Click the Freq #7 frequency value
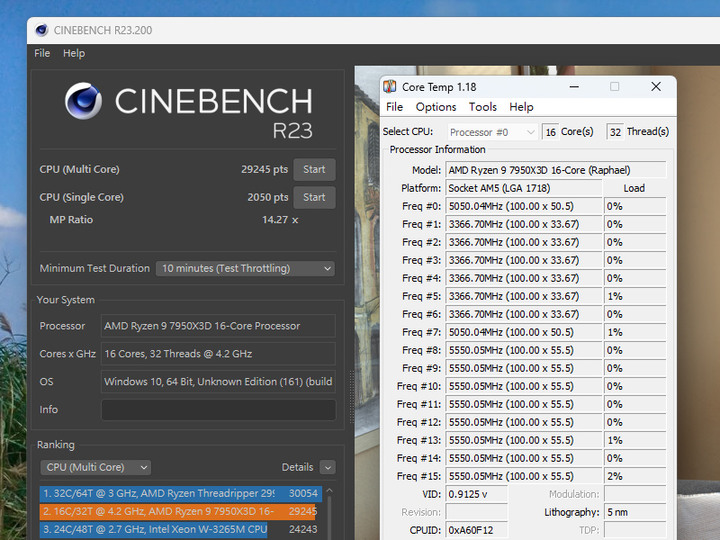The image size is (720, 540). [523, 332]
